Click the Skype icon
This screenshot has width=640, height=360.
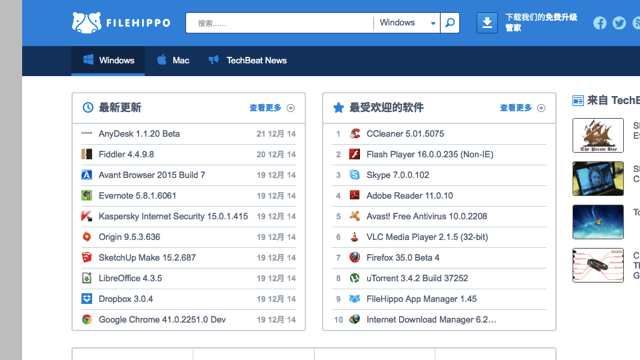point(355,175)
